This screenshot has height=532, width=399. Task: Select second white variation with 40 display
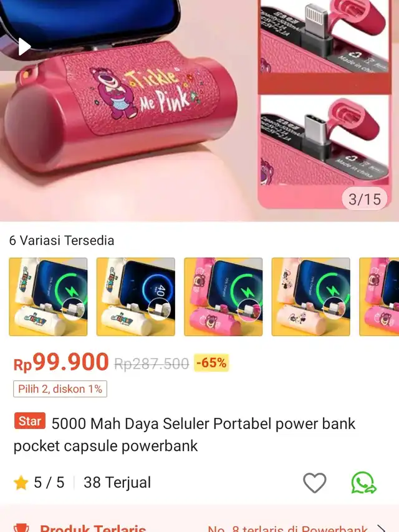click(136, 297)
